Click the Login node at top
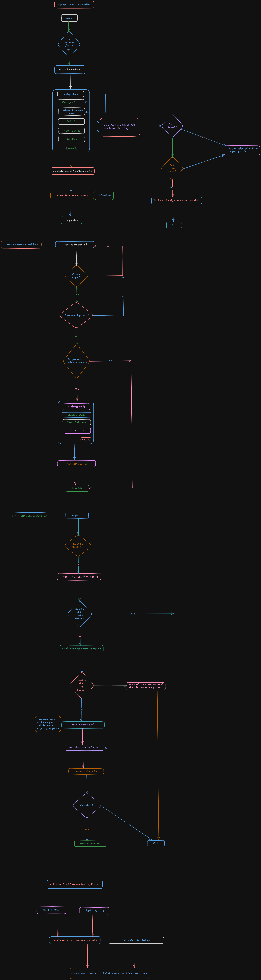The height and width of the screenshot is (980, 261). pyautogui.click(x=69, y=18)
